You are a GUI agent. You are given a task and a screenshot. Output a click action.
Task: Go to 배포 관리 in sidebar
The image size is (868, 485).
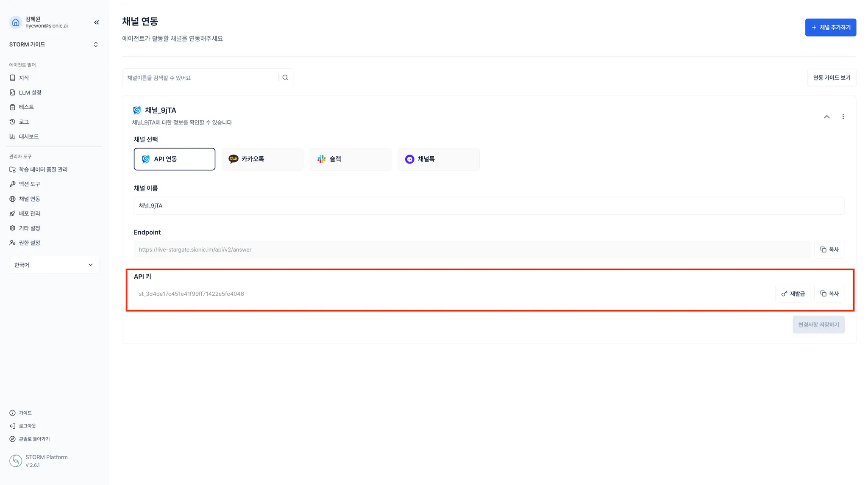[29, 213]
